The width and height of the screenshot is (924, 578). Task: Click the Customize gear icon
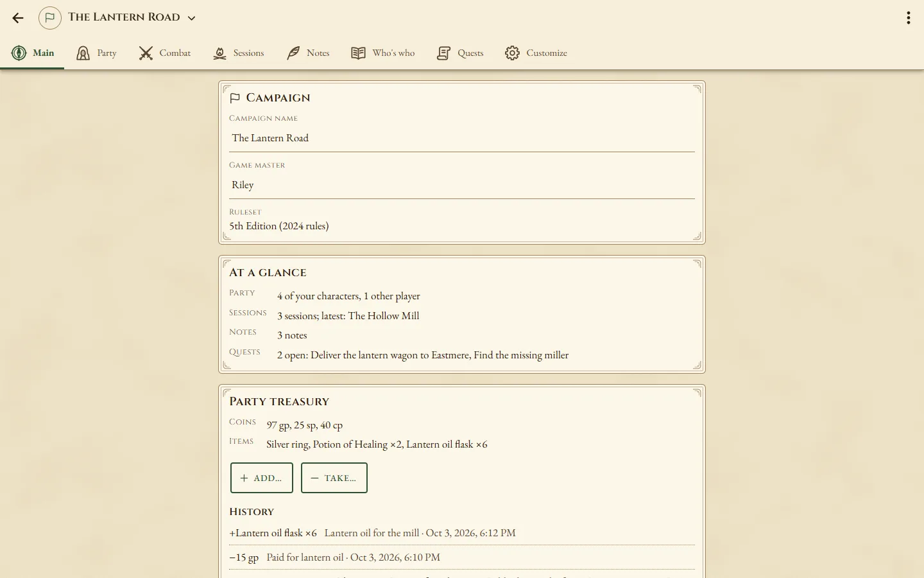pyautogui.click(x=512, y=53)
